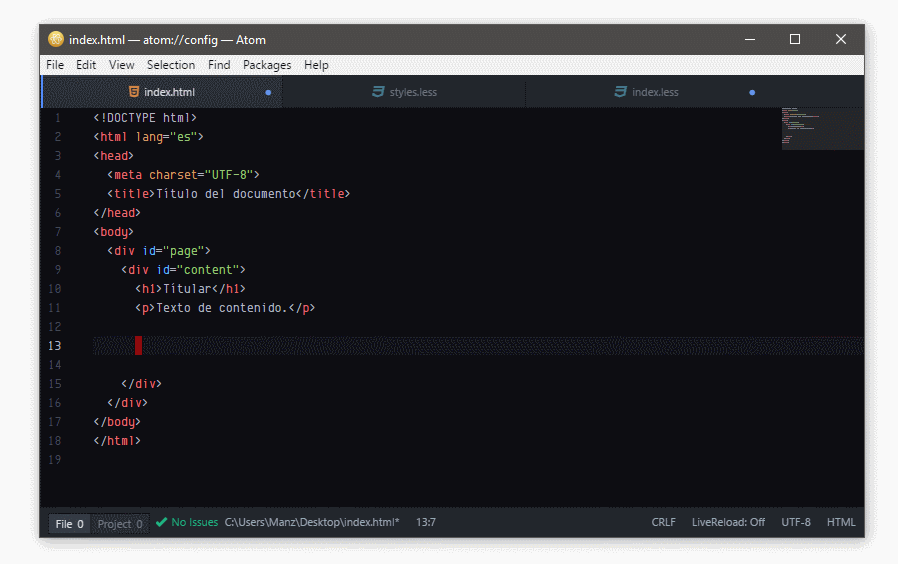Viewport: 898px width, 564px height.
Task: Open the Packages menu
Action: click(267, 65)
